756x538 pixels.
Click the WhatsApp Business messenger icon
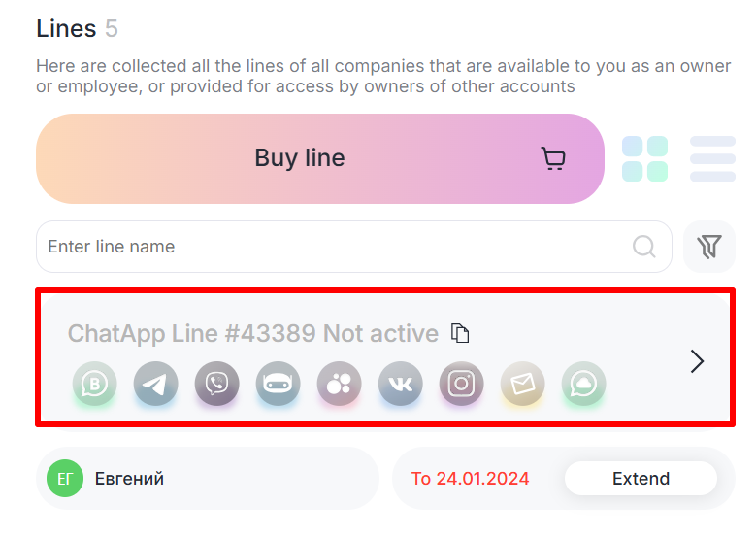(95, 384)
